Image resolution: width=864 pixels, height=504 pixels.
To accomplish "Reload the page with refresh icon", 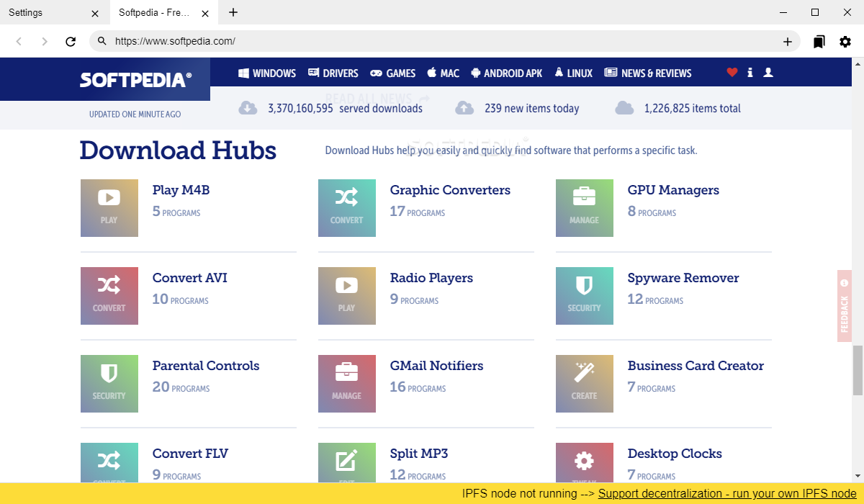I will (x=71, y=42).
